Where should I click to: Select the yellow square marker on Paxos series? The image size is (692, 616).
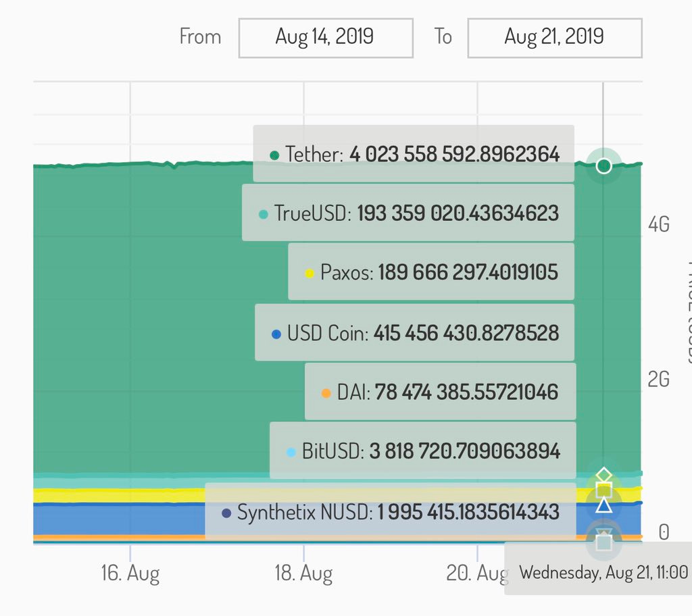pyautogui.click(x=603, y=490)
